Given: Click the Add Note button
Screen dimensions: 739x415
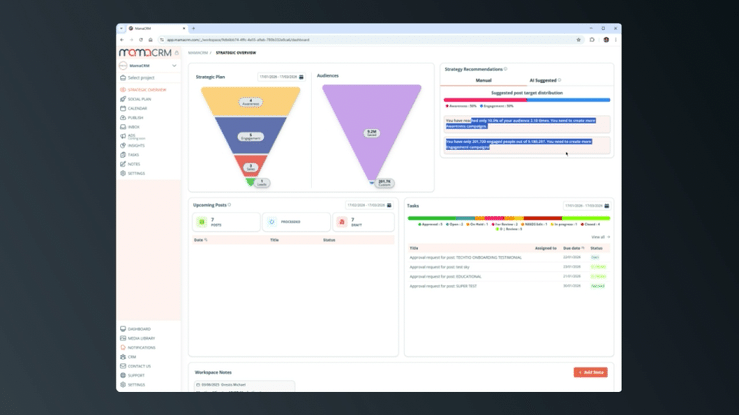Looking at the screenshot, I should pyautogui.click(x=590, y=372).
